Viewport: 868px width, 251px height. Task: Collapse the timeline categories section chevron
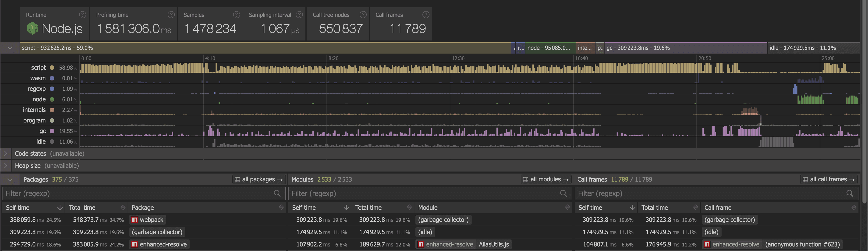coord(10,48)
